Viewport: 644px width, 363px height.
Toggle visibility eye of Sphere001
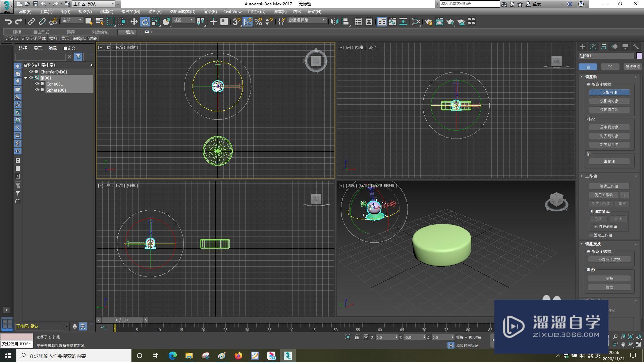click(x=37, y=90)
